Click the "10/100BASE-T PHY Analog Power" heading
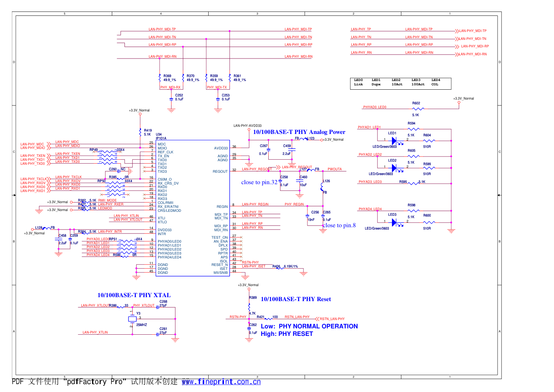 click(299, 132)
